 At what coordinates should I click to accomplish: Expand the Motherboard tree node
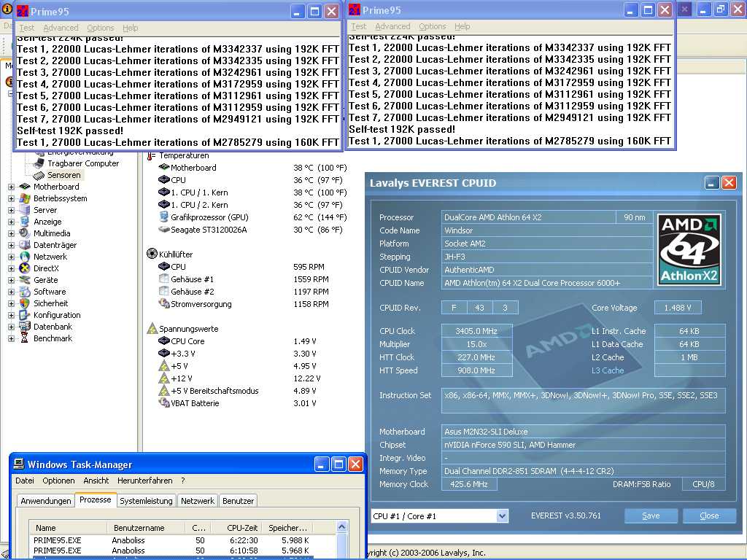pos(11,187)
